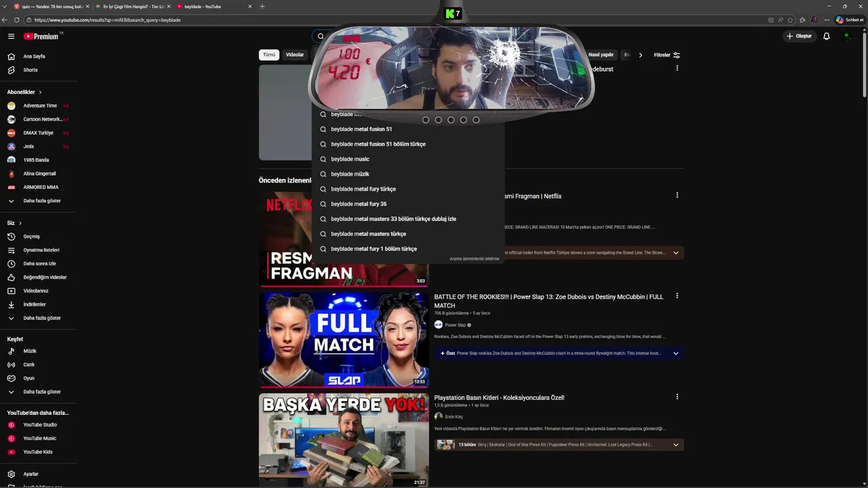Open YouTube Studio link
Image resolution: width=868 pixels, height=488 pixels.
[39, 425]
